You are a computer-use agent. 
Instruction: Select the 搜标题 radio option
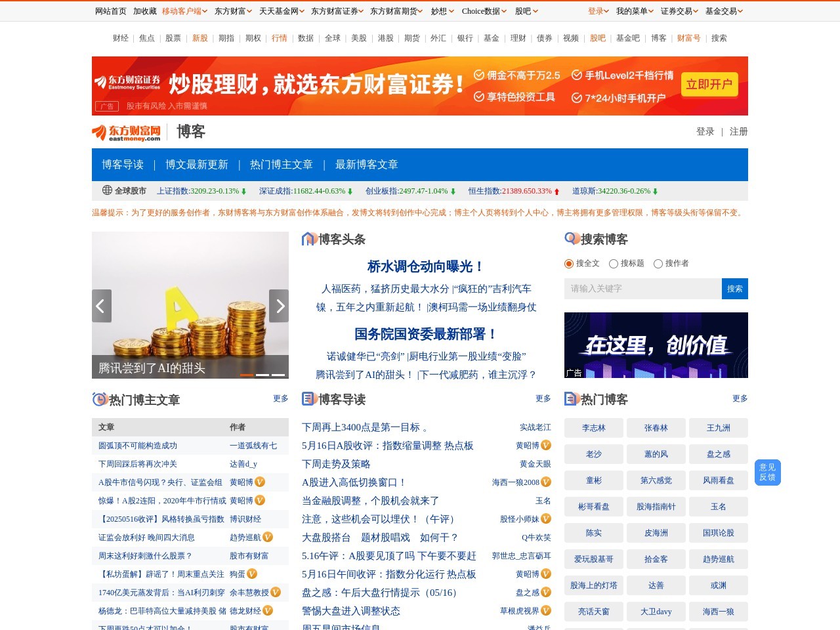pos(614,263)
